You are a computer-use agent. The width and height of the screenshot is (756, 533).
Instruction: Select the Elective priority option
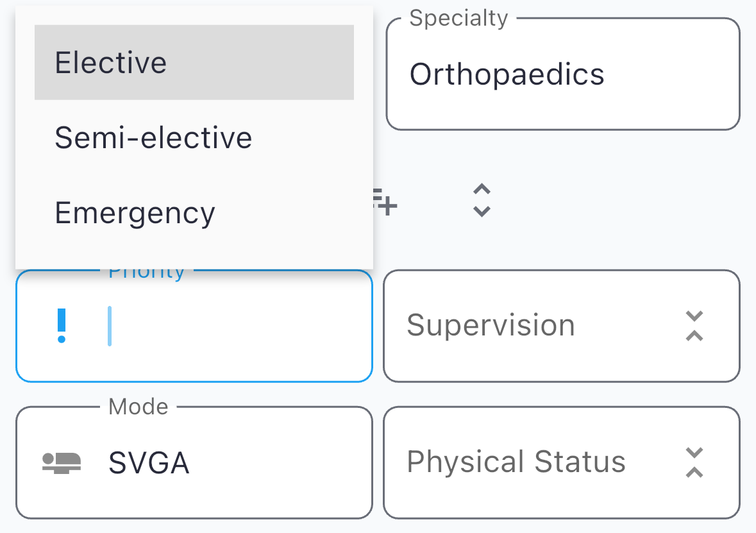[194, 62]
